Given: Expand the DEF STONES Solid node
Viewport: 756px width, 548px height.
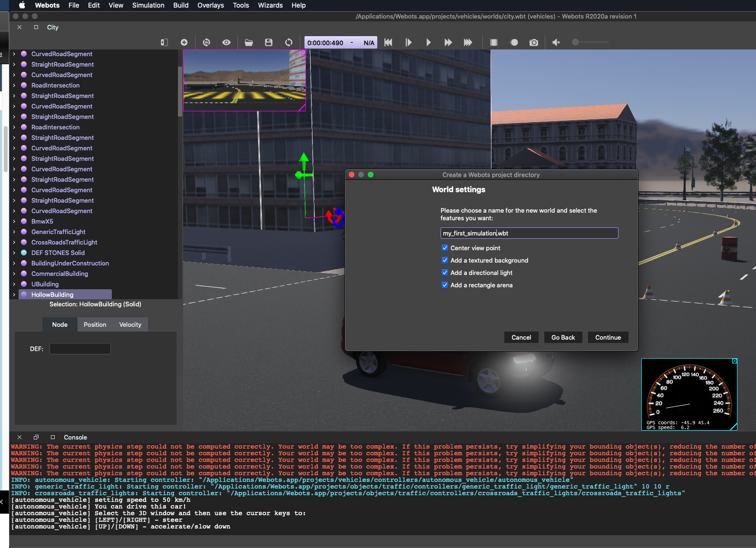Looking at the screenshot, I should coord(14,253).
